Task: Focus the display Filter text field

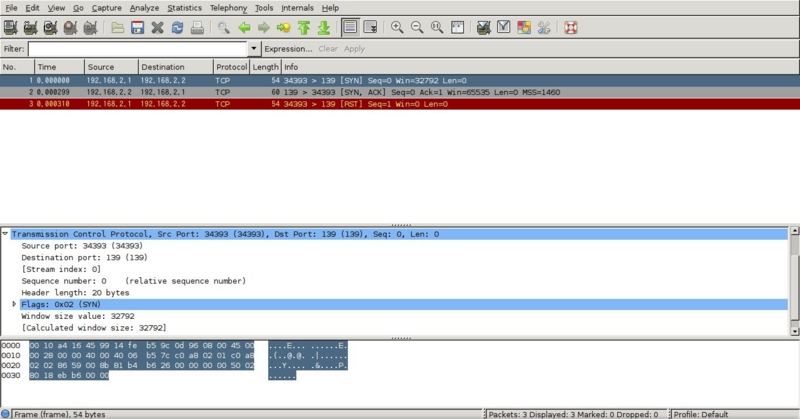Action: click(138, 49)
